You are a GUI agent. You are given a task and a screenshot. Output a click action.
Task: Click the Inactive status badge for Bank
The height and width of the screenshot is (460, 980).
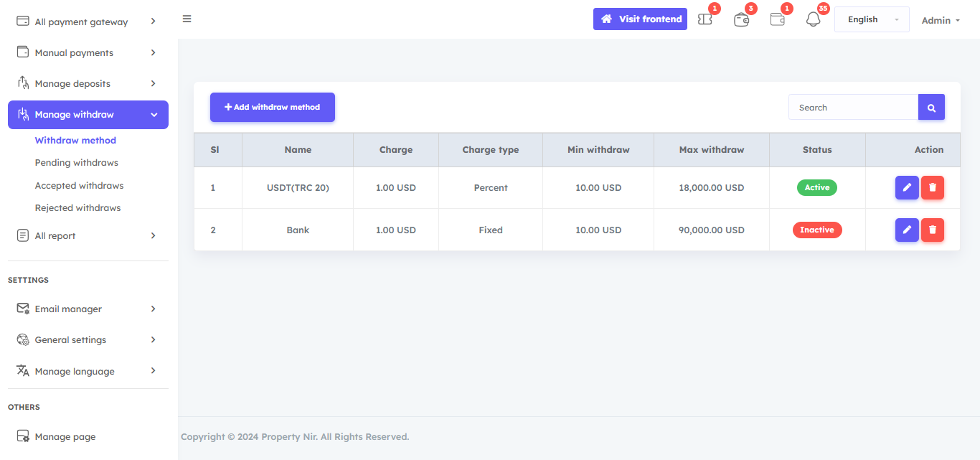(816, 230)
